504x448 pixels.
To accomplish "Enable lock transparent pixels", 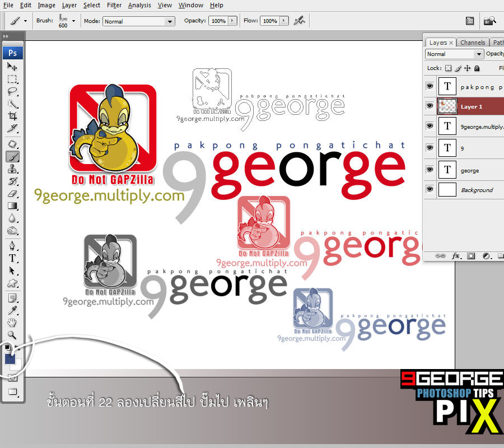I will pyautogui.click(x=448, y=68).
